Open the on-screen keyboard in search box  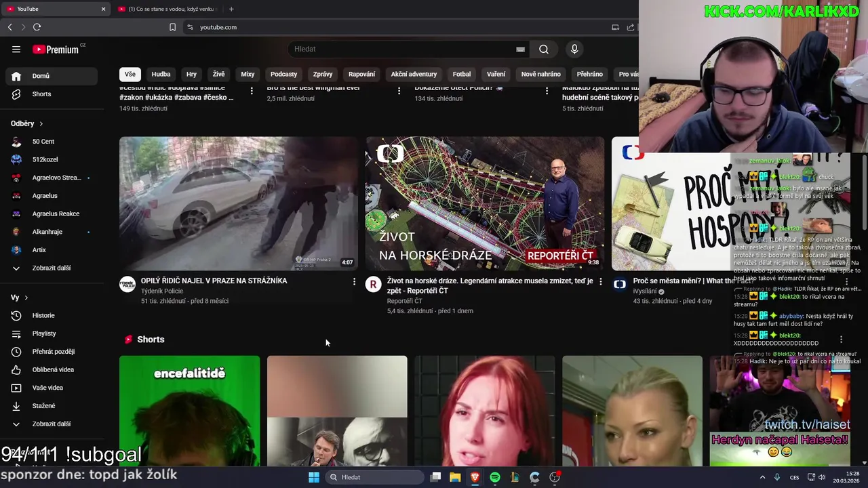click(x=520, y=49)
